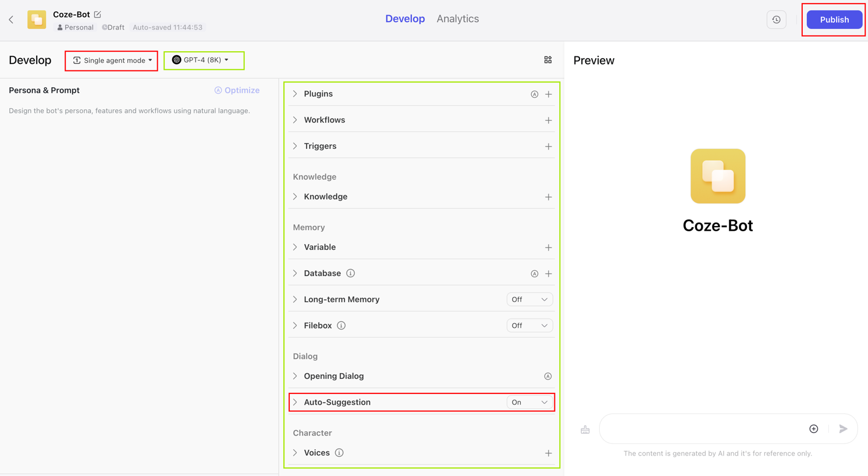Click the Publish button
This screenshot has height=476, width=868.
click(x=834, y=20)
